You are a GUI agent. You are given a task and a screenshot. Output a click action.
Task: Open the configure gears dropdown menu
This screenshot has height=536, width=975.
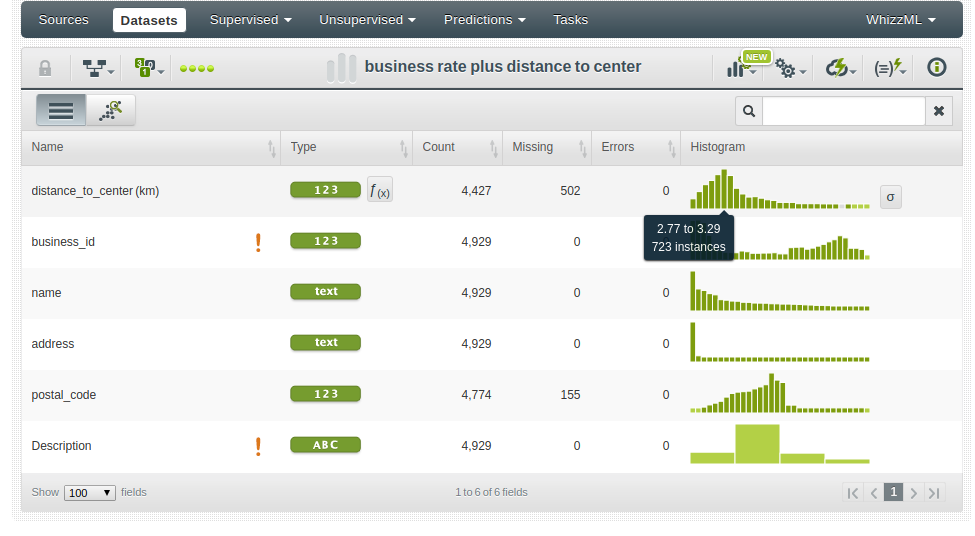pyautogui.click(x=790, y=69)
